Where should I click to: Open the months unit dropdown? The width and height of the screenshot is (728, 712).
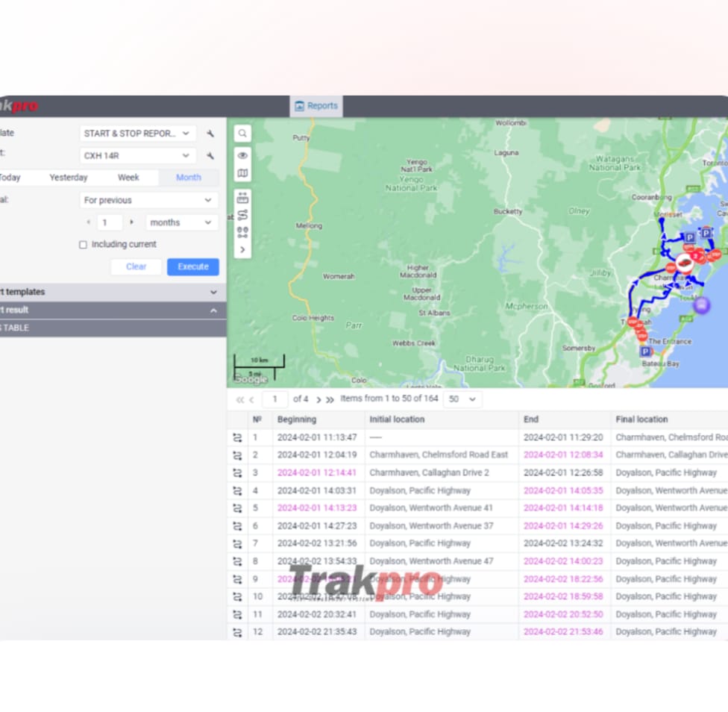181,222
